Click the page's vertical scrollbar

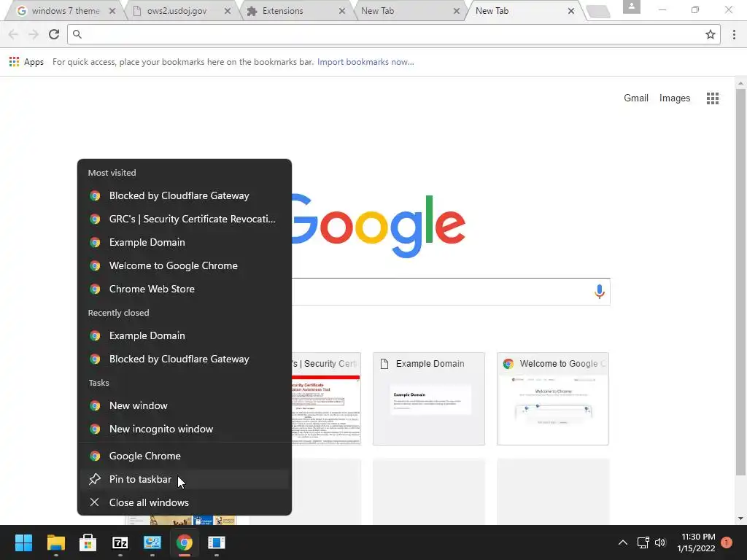coord(740,281)
